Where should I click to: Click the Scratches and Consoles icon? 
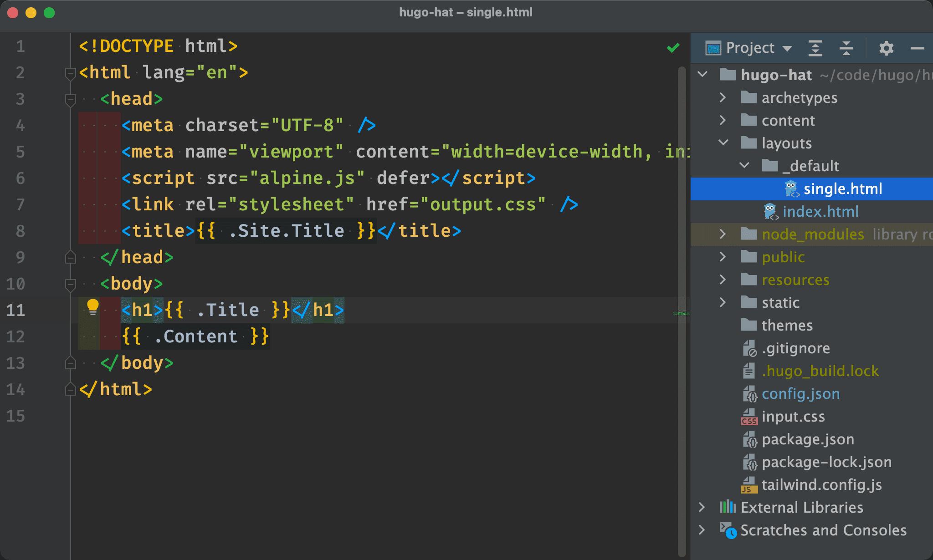(728, 530)
